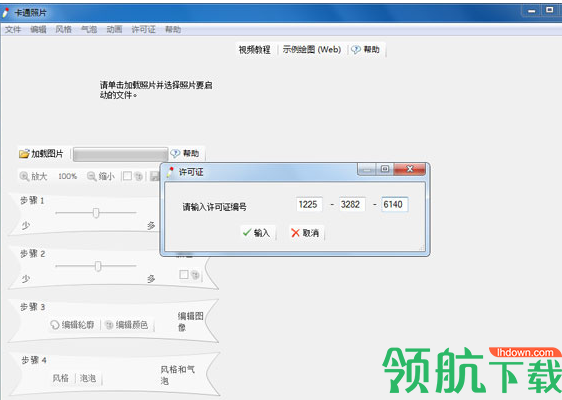The width and height of the screenshot is (562, 400).
Task: Click the 风格 button in 步骤 4
Action: (x=60, y=378)
